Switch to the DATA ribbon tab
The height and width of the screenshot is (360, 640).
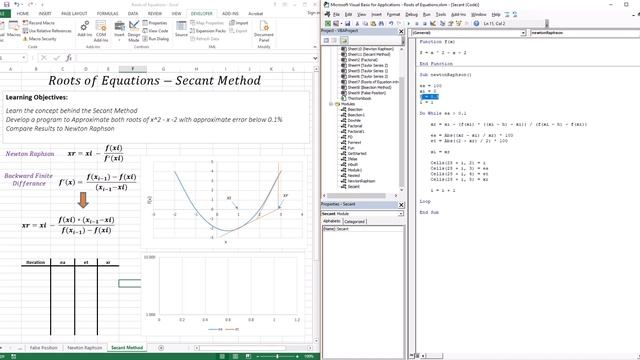click(x=133, y=13)
